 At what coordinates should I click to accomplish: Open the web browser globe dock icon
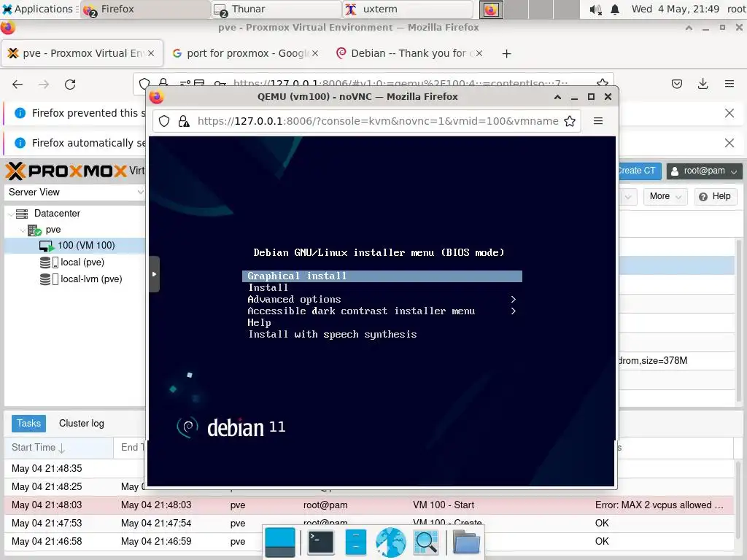391,542
